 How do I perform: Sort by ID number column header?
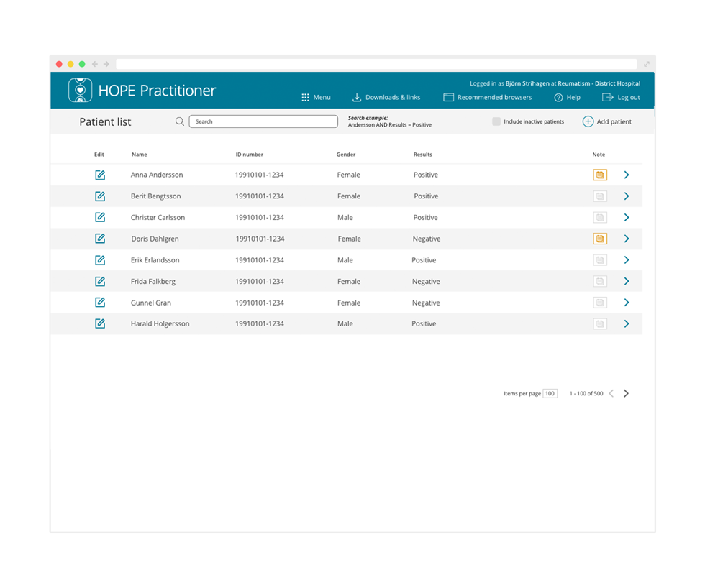coord(250,155)
